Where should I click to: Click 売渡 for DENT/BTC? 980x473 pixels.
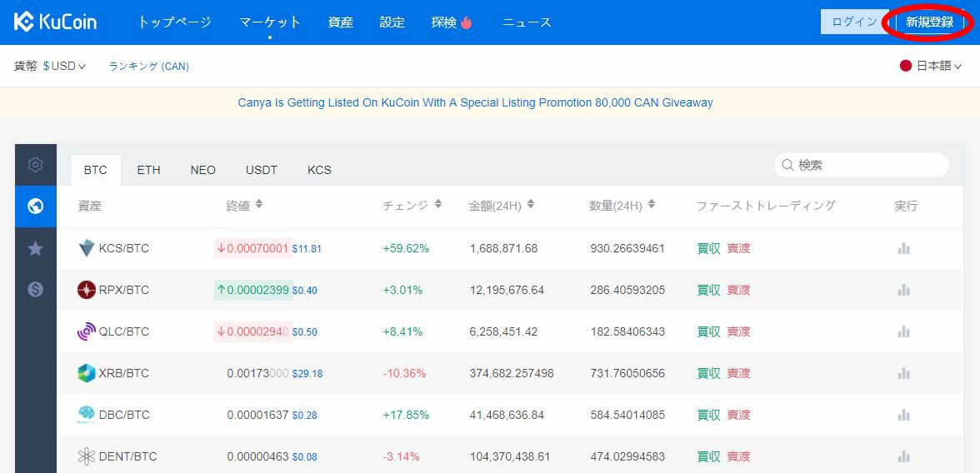(738, 456)
